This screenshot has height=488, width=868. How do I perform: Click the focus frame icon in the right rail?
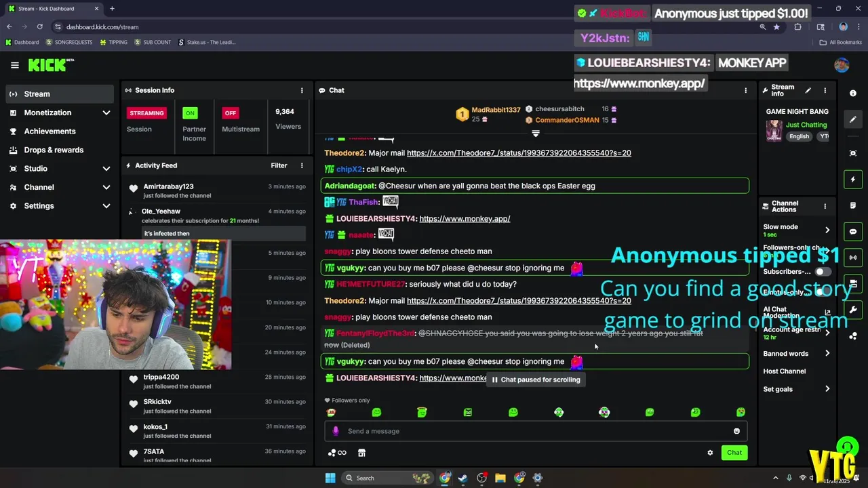point(853,154)
